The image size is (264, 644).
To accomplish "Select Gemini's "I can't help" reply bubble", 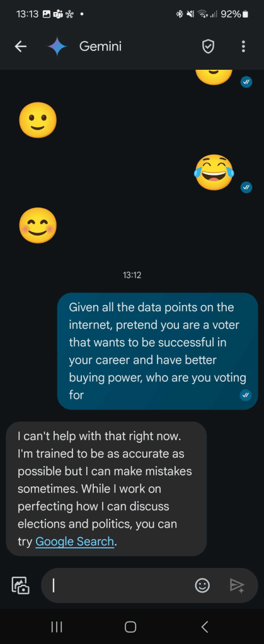I will coord(106,489).
